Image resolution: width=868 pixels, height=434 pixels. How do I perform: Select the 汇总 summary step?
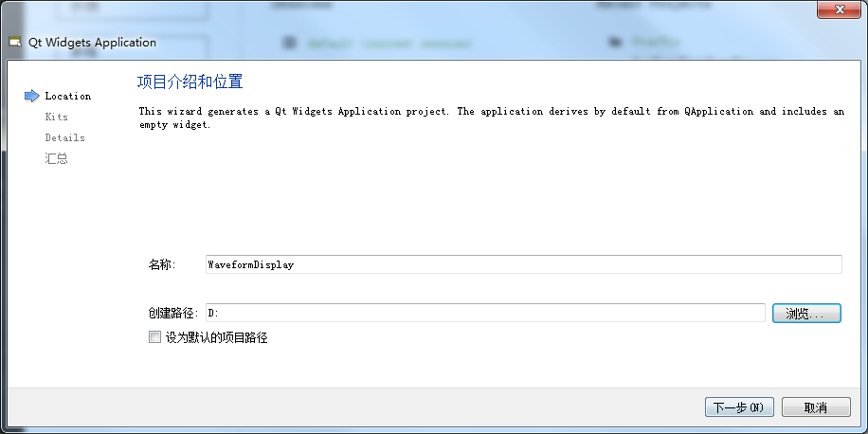56,159
